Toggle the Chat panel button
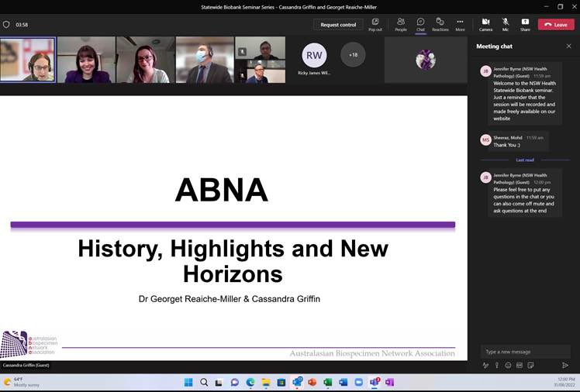This screenshot has width=580, height=392. [420, 24]
